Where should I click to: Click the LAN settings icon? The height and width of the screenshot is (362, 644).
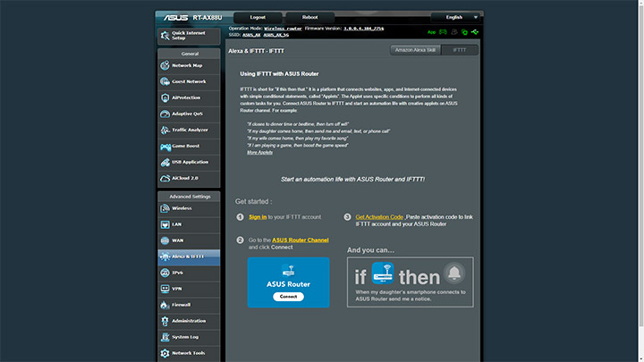pos(165,224)
